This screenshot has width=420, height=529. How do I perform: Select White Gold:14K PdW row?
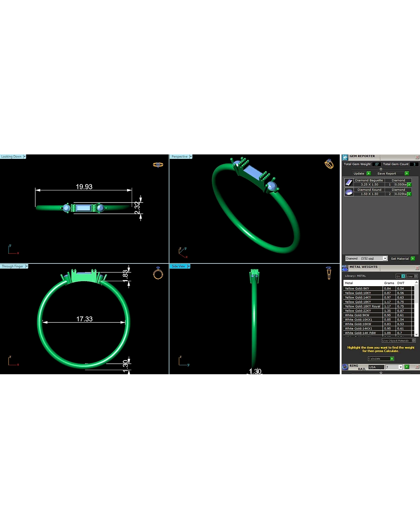click(x=379, y=333)
